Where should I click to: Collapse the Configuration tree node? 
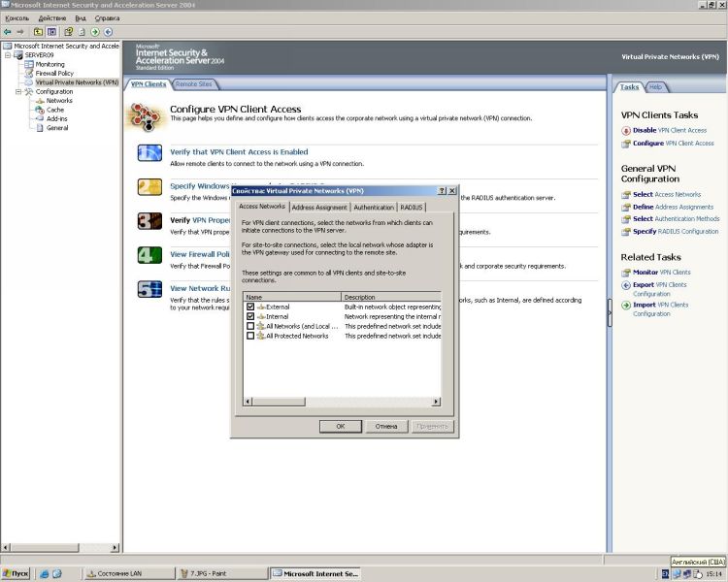(x=18, y=91)
